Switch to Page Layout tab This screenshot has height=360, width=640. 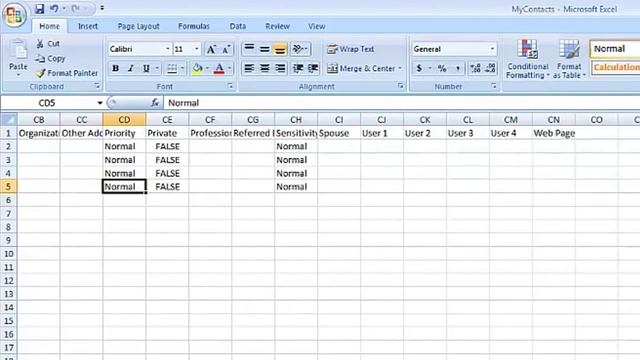(x=138, y=27)
